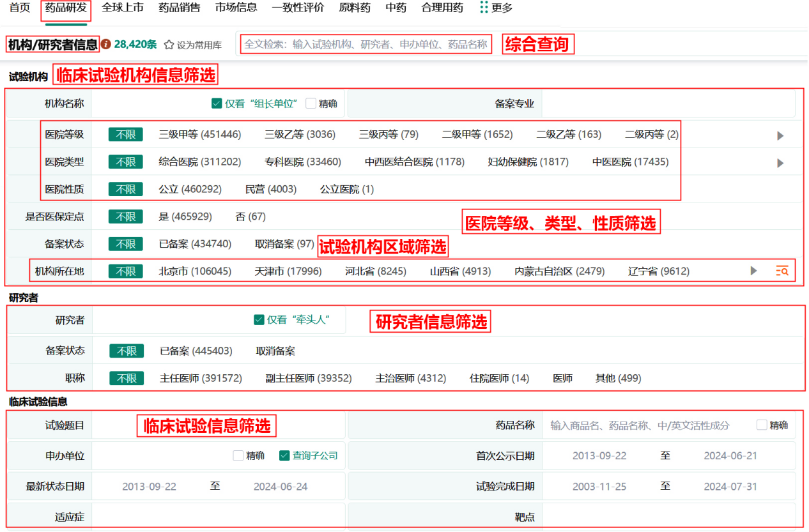This screenshot has width=809, height=532.
Task: Uncheck 仅看"牵头人" checkbox
Action: pos(259,319)
